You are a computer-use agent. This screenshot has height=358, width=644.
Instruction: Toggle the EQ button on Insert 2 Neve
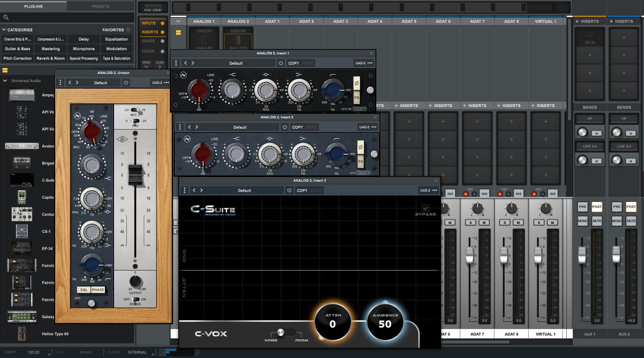pyautogui.click(x=361, y=161)
